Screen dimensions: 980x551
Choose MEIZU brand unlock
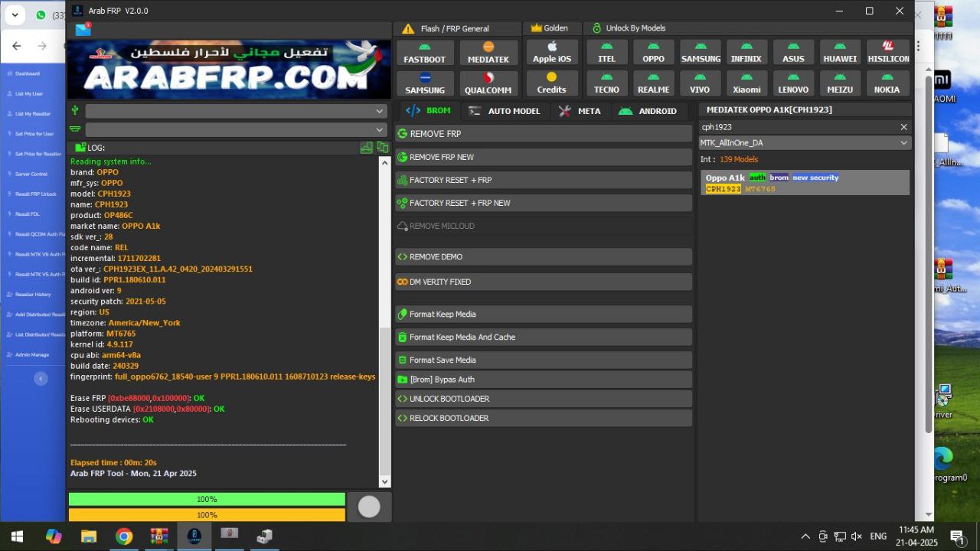tap(840, 83)
